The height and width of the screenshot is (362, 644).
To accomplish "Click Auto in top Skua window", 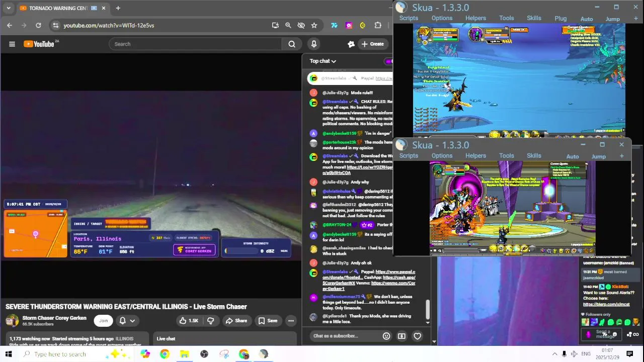I will [x=587, y=19].
